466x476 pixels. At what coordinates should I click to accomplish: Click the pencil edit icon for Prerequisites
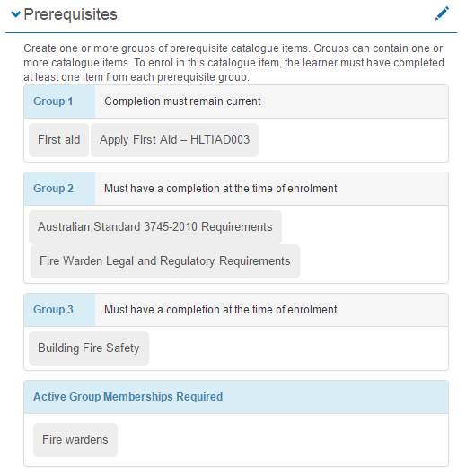(442, 14)
